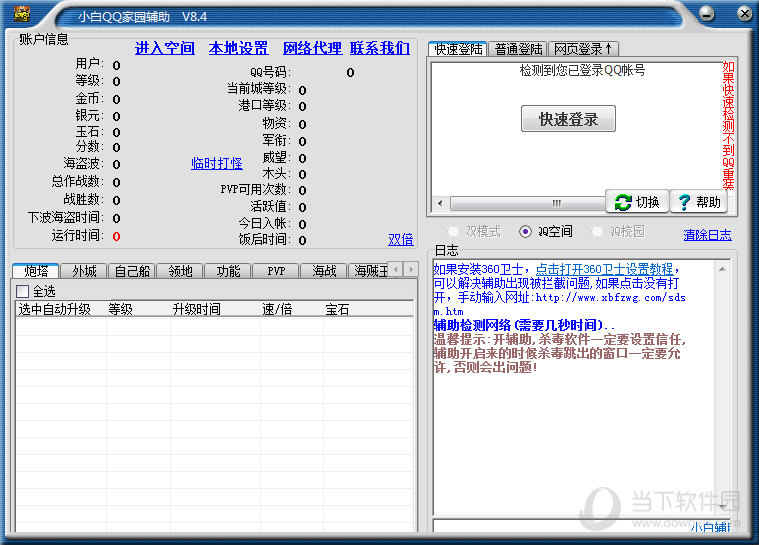Click the 速/倍 column header
This screenshot has height=545, width=759.
tap(291, 309)
